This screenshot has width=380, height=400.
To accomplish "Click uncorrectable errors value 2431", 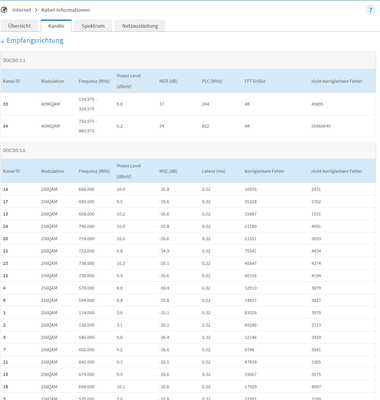I will point(316,189).
